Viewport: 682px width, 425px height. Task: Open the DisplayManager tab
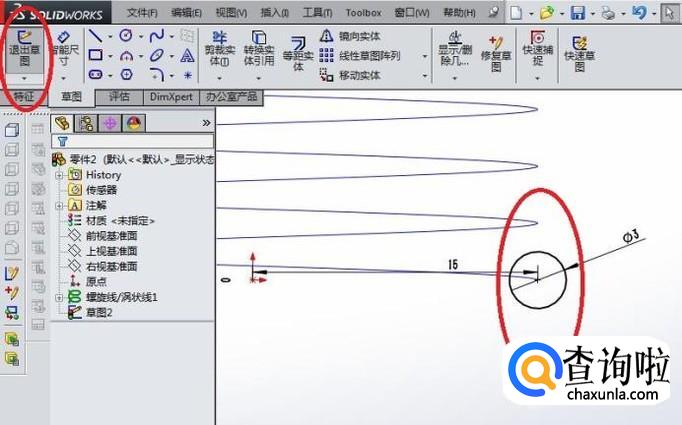pyautogui.click(x=134, y=123)
